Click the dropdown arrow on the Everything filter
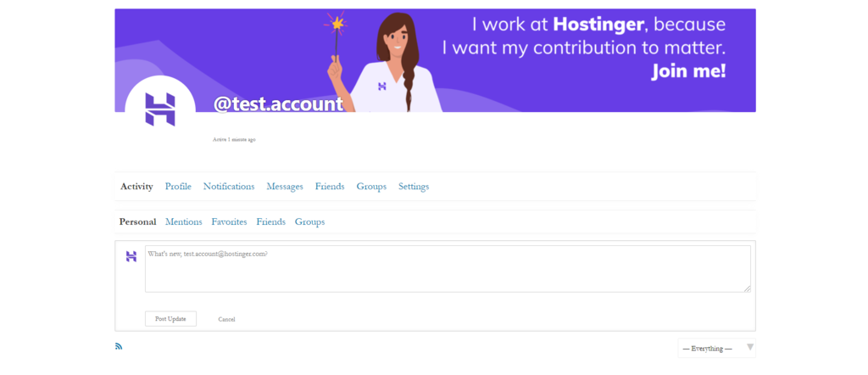The image size is (868, 375). pyautogui.click(x=750, y=347)
